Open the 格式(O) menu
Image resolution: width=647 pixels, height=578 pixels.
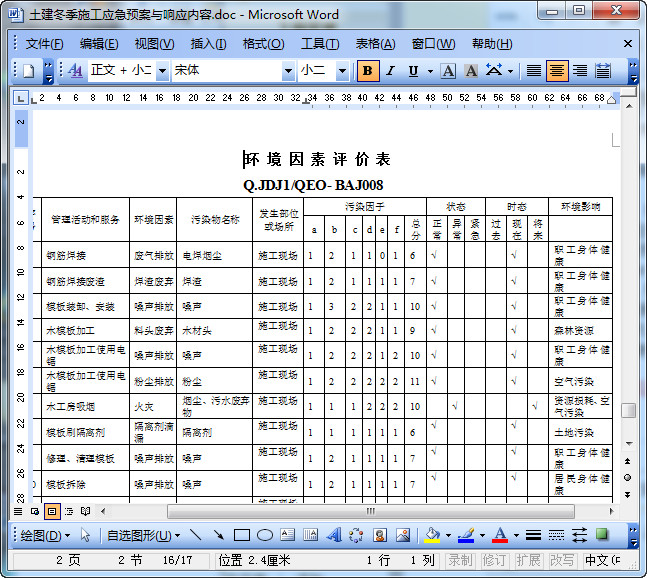coord(263,44)
